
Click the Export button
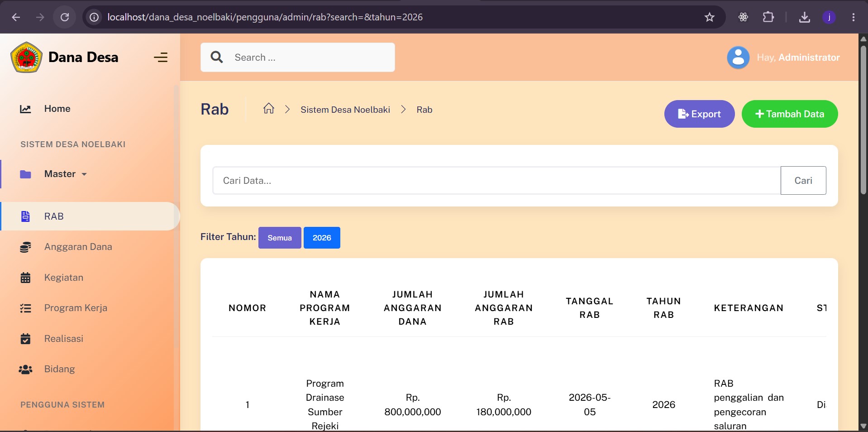click(x=699, y=114)
